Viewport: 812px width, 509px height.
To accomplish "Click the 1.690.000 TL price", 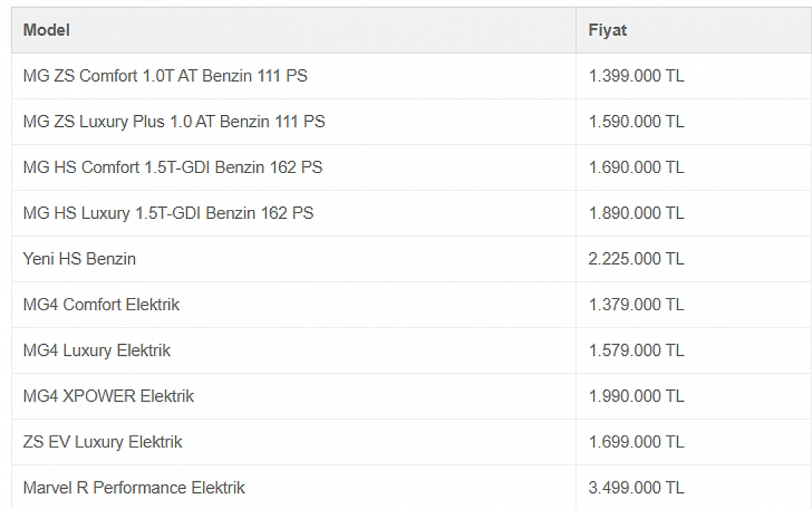I will pos(636,168).
